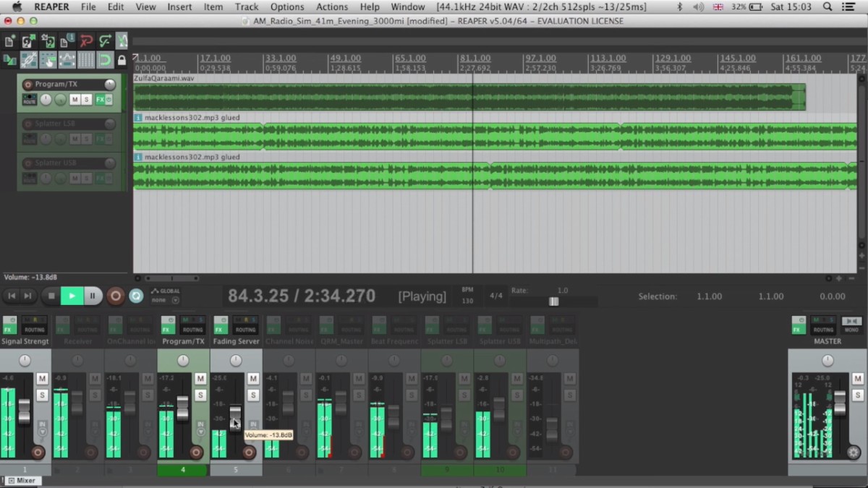Mute the MASTER mixer channel

tap(858, 378)
